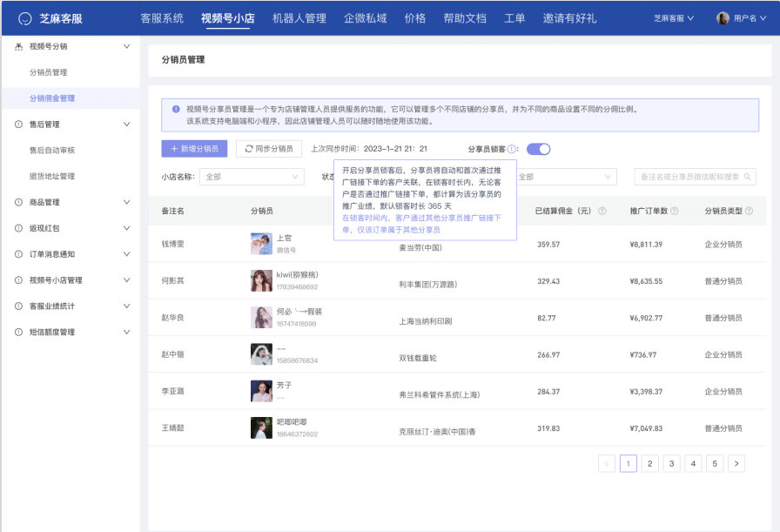The width and height of the screenshot is (780, 532).
Task: Click the 弗兰科希管件系统(上海) cell
Action: 440,395
